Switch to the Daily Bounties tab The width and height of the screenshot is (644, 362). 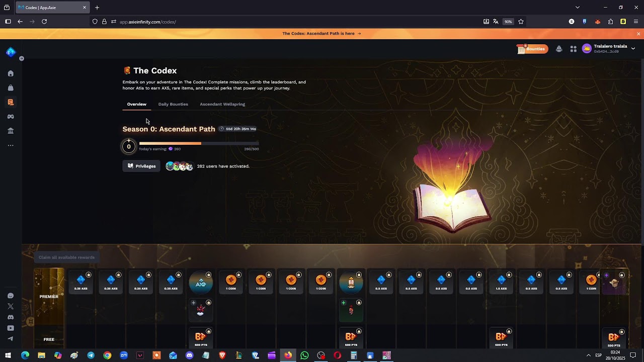coord(173,104)
